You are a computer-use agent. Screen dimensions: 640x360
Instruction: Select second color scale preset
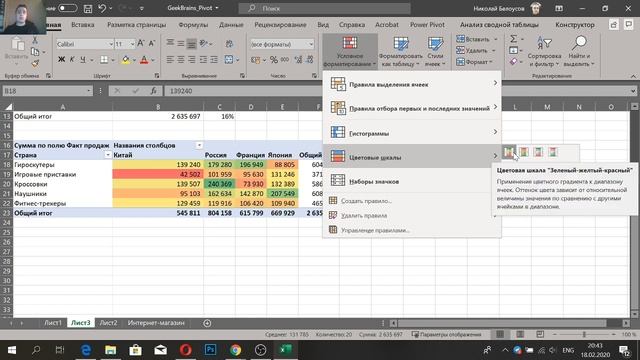[524, 152]
